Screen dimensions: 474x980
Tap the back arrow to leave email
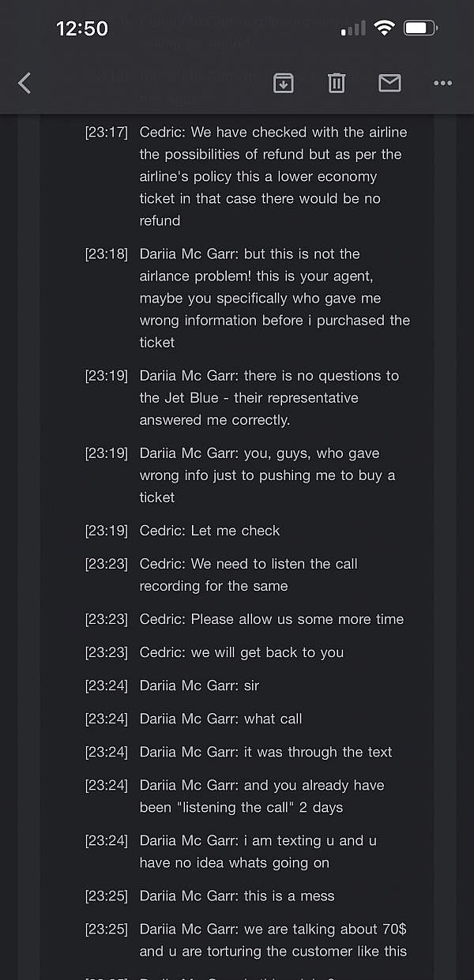tap(24, 83)
